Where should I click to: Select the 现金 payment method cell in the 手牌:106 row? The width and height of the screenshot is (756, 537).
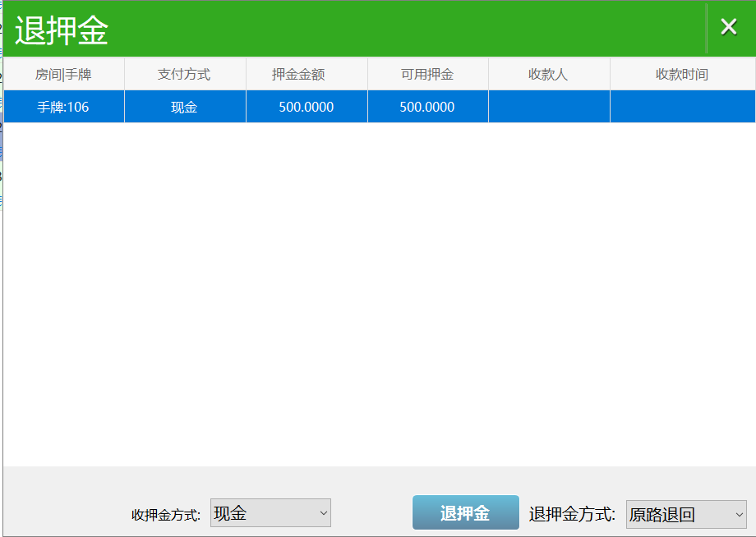click(x=185, y=107)
